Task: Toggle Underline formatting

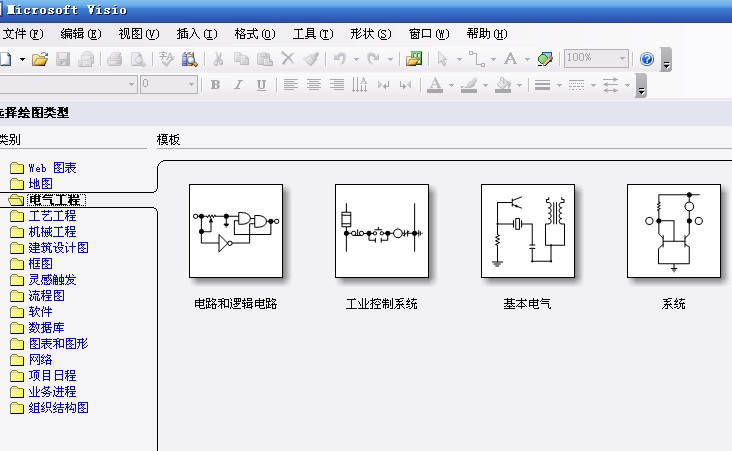Action: (x=261, y=85)
